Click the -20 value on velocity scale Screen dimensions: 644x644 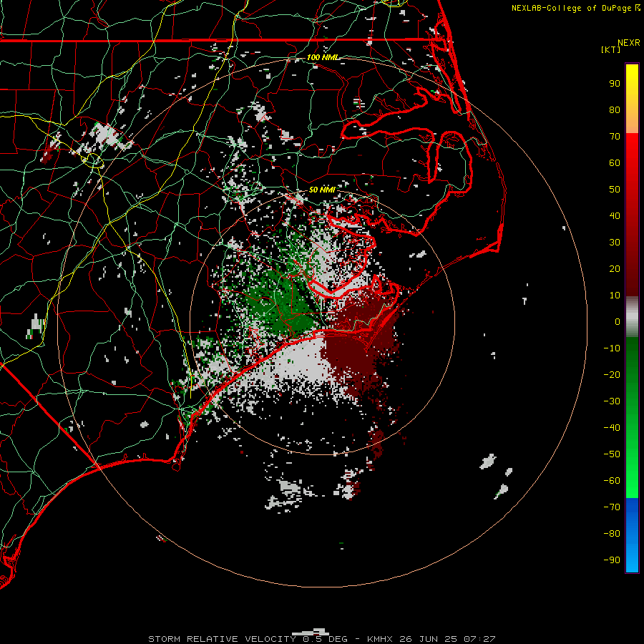612,375
